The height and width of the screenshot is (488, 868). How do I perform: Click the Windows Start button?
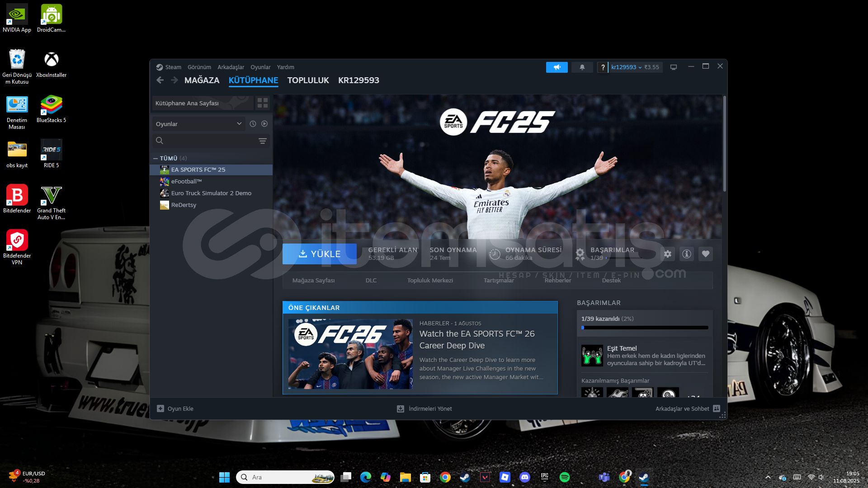click(224, 477)
